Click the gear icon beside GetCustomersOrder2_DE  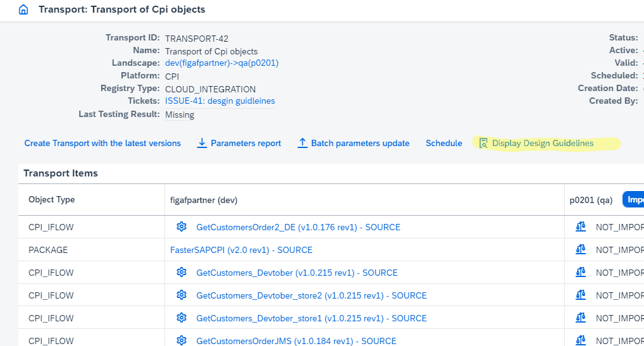coord(182,226)
